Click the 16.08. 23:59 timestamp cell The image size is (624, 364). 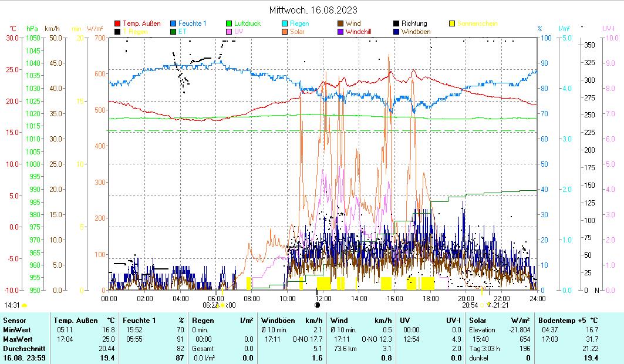tap(25, 358)
